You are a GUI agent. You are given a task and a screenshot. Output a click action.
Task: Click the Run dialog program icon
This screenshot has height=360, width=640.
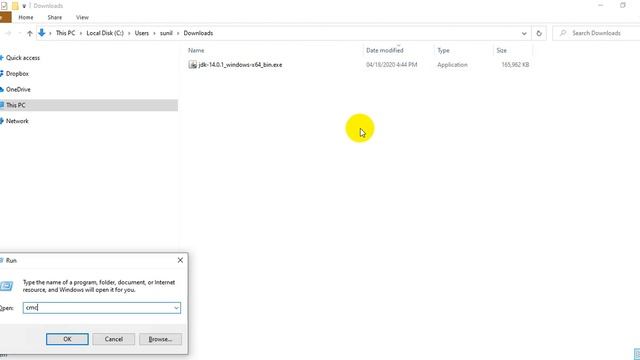pyautogui.click(x=6, y=286)
